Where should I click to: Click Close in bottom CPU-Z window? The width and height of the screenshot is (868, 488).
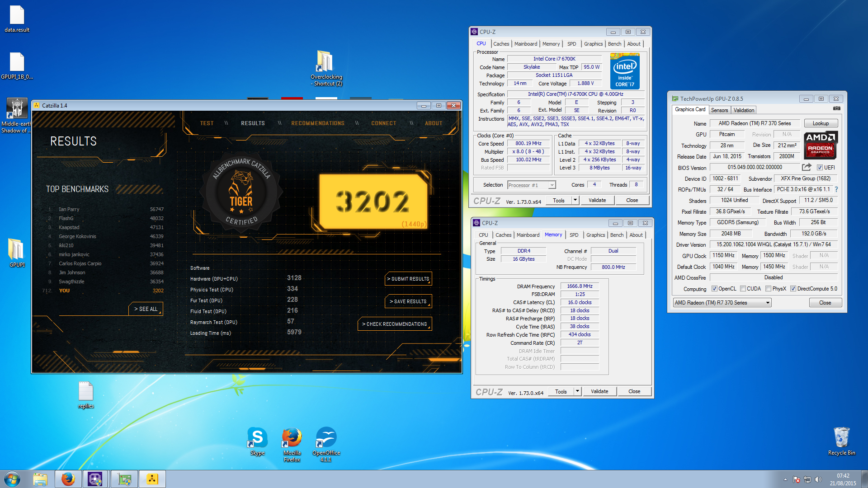(634, 391)
